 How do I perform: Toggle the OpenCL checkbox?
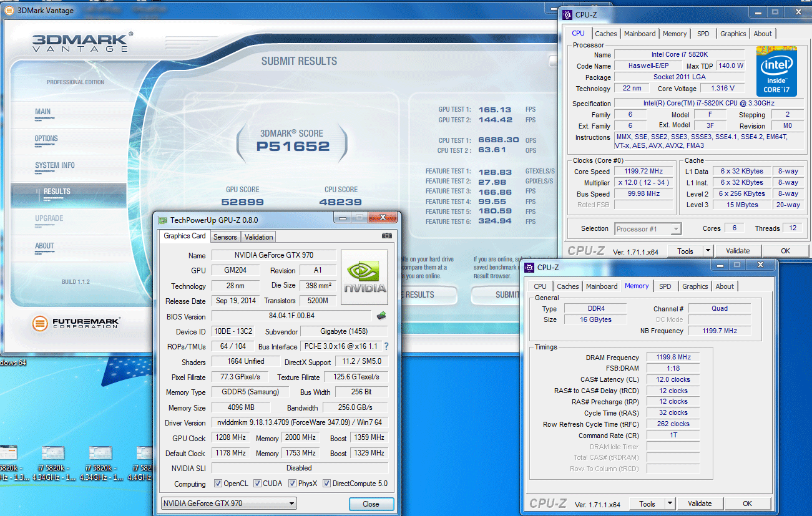tap(218, 484)
